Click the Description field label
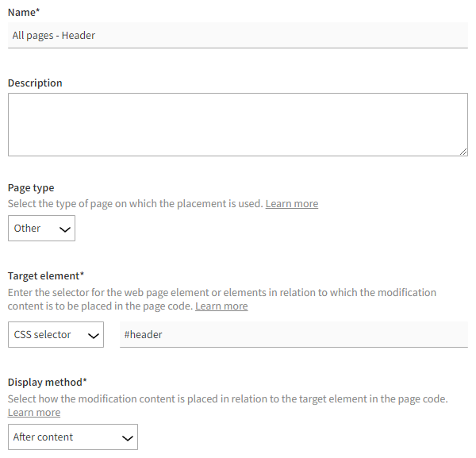Image resolution: width=476 pixels, height=458 pixels. 35,83
